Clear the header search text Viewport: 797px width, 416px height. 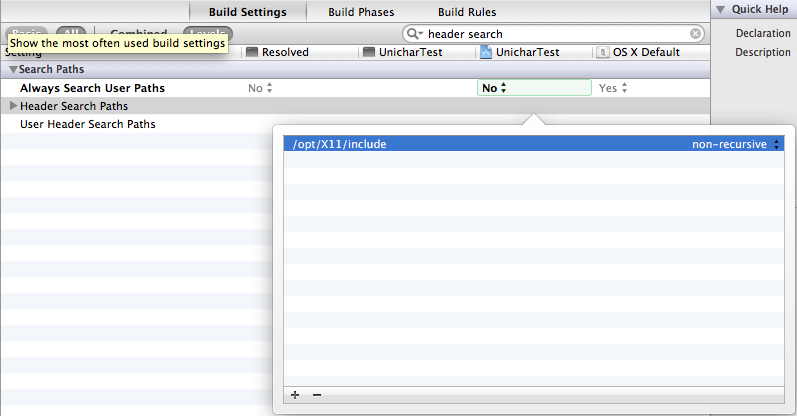tap(696, 34)
